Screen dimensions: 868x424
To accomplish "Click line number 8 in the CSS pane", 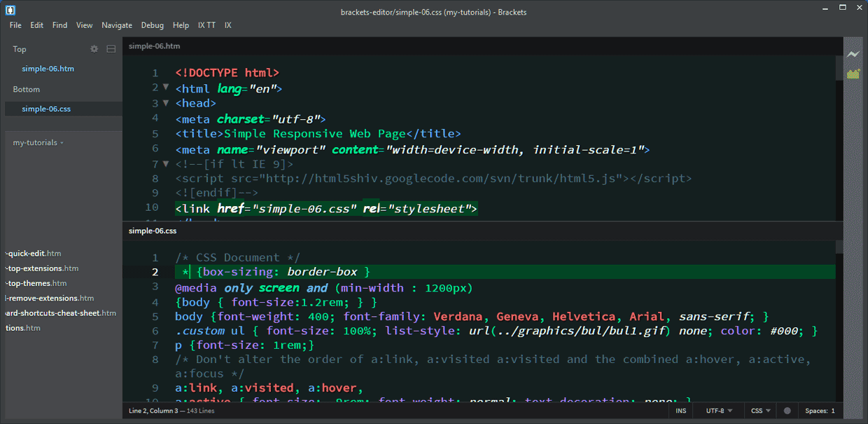I will [155, 360].
